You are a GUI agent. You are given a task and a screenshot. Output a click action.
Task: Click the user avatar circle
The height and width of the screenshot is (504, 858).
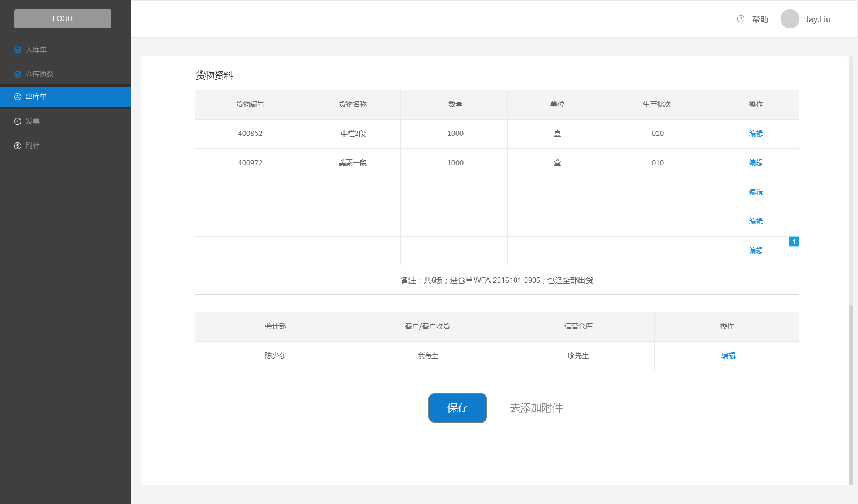[790, 19]
